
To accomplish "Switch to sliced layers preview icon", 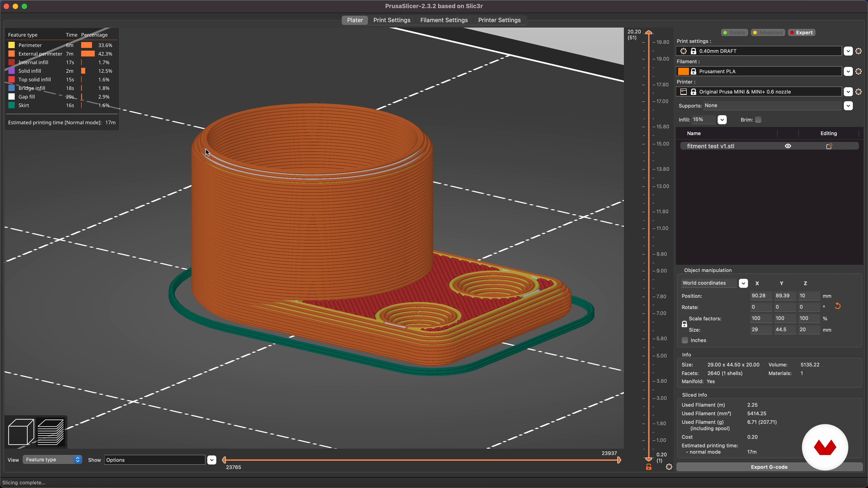I will [x=51, y=432].
